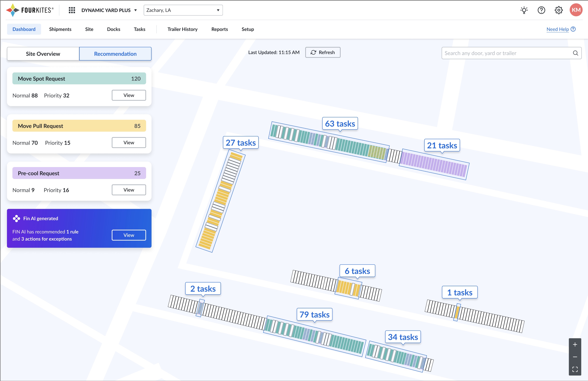Click the search door, yard or trailer field
Screen dimensions: 588x381
(x=511, y=53)
